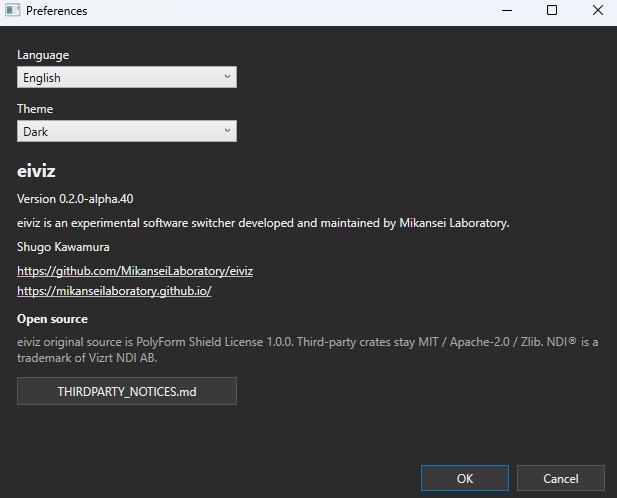Open the mikanseilaboratory.github.io link
This screenshot has width=617, height=498.
tap(114, 291)
